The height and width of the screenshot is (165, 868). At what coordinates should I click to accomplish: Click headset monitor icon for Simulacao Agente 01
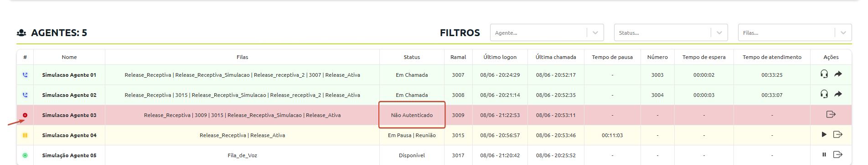click(x=824, y=74)
